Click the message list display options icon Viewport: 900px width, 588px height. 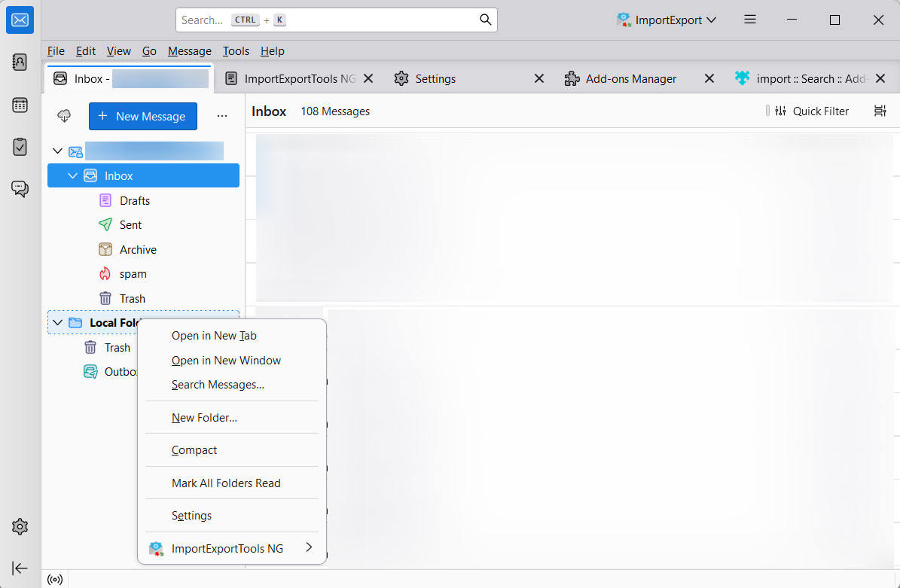[x=880, y=111]
